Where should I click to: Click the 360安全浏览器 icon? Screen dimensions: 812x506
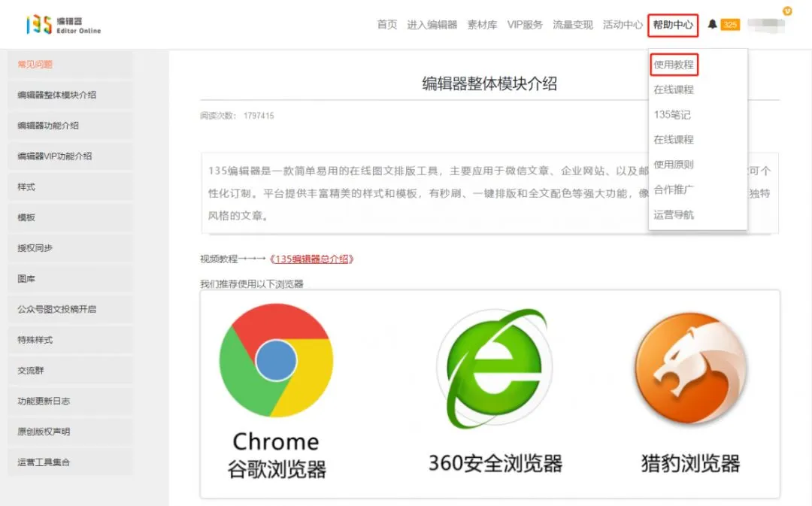click(495, 368)
